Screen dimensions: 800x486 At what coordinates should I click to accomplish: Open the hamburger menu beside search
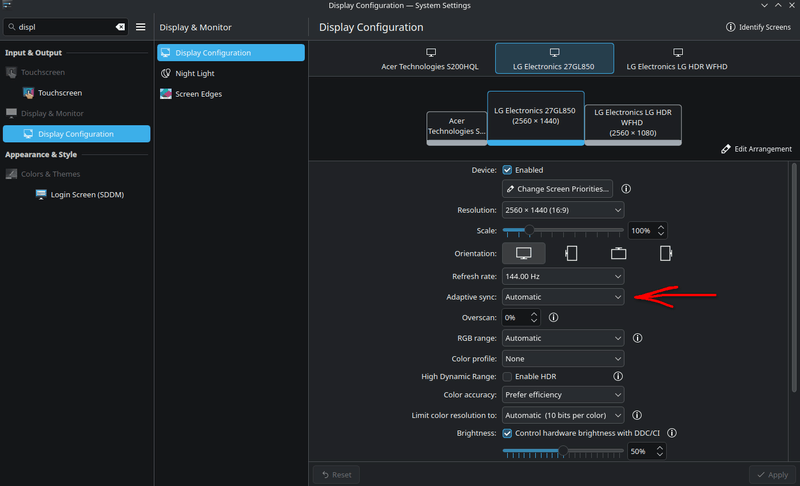(141, 27)
